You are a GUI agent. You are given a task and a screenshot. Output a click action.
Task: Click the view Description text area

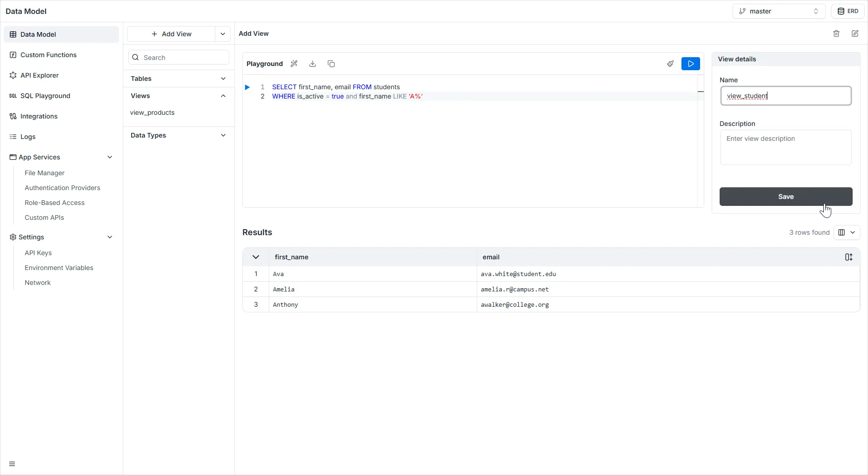786,147
